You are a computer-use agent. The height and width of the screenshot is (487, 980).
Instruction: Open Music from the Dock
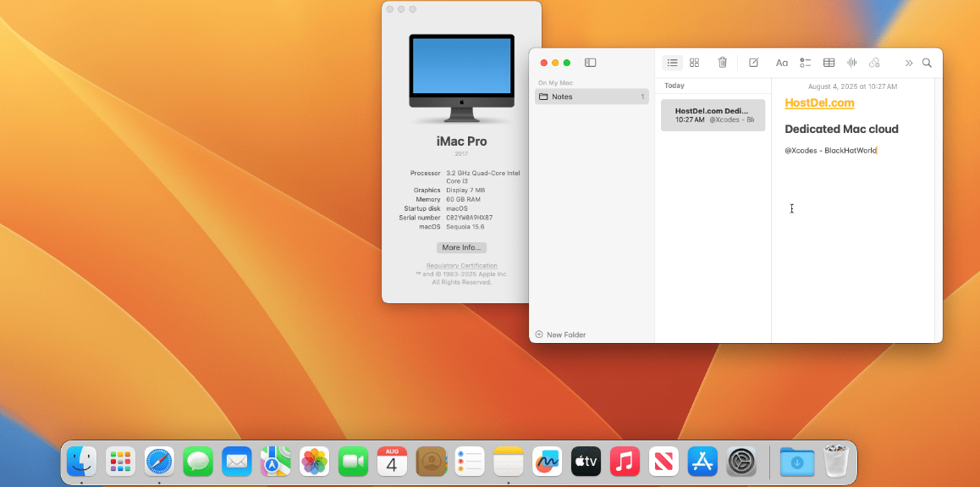click(x=625, y=462)
